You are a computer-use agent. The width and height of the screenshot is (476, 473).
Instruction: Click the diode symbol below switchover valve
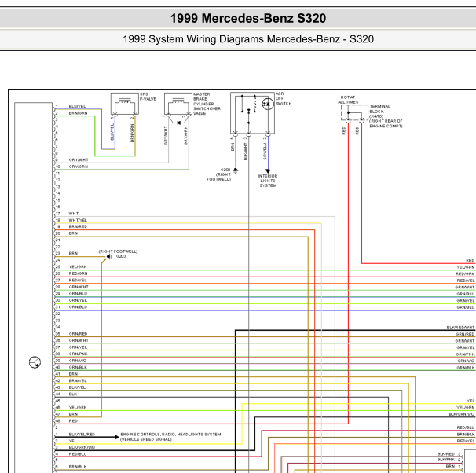178,123
